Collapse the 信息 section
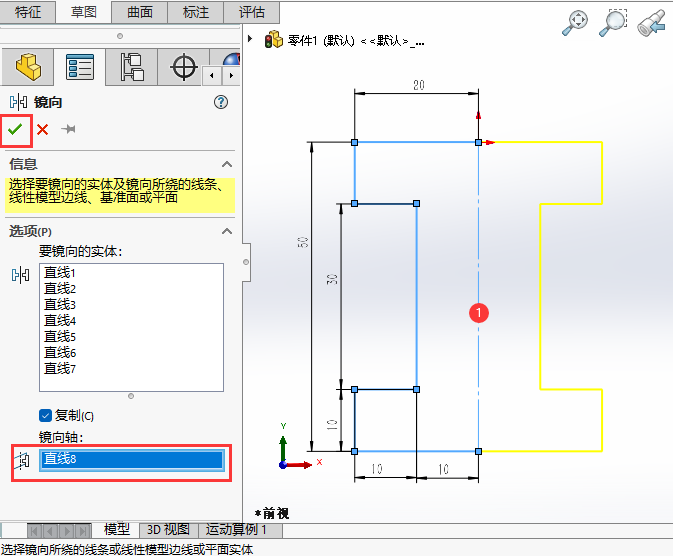Image resolution: width=673 pixels, height=556 pixels. [227, 164]
